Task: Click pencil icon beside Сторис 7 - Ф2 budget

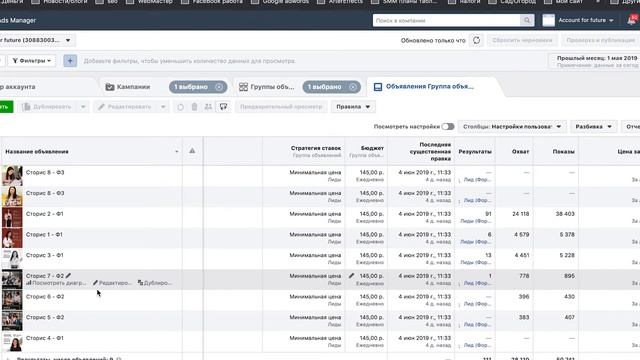Action: [x=351, y=276]
